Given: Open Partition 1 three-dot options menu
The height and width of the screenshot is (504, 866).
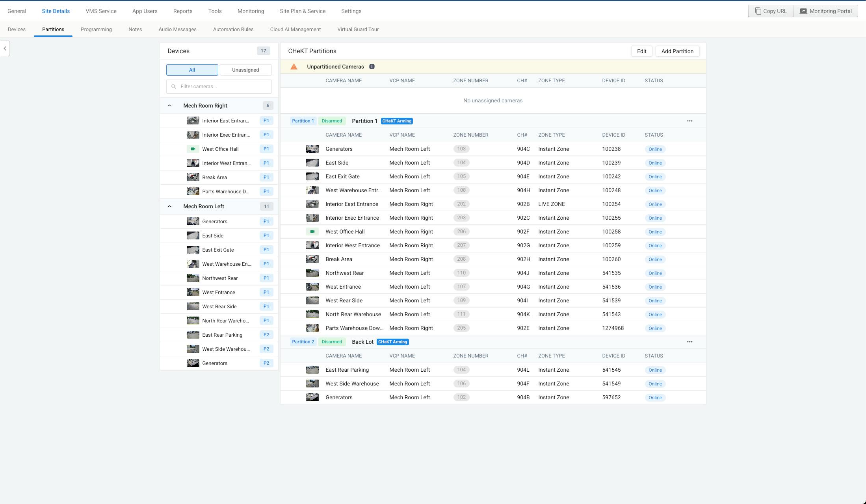Looking at the screenshot, I should [x=689, y=121].
